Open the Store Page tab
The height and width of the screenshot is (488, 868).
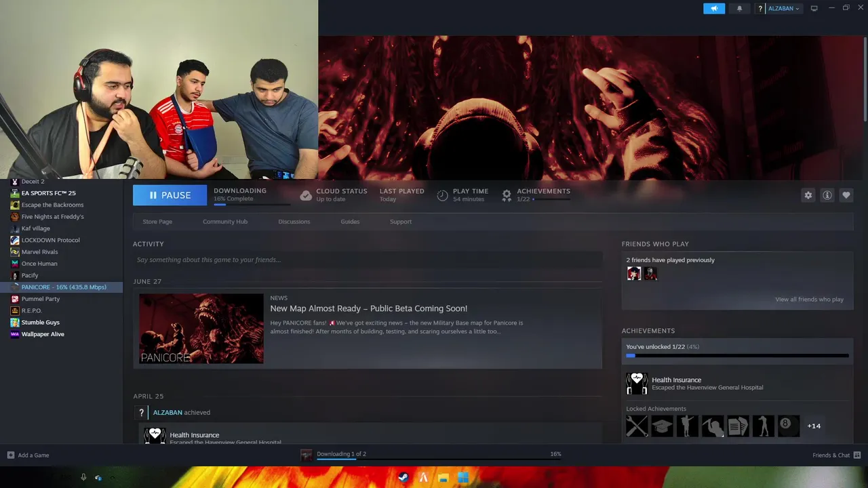click(157, 222)
